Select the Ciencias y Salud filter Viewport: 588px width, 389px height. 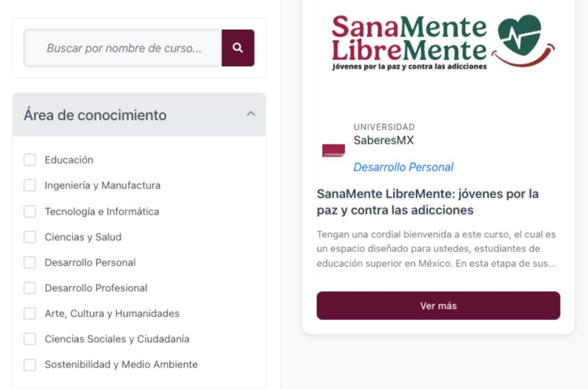click(30, 237)
